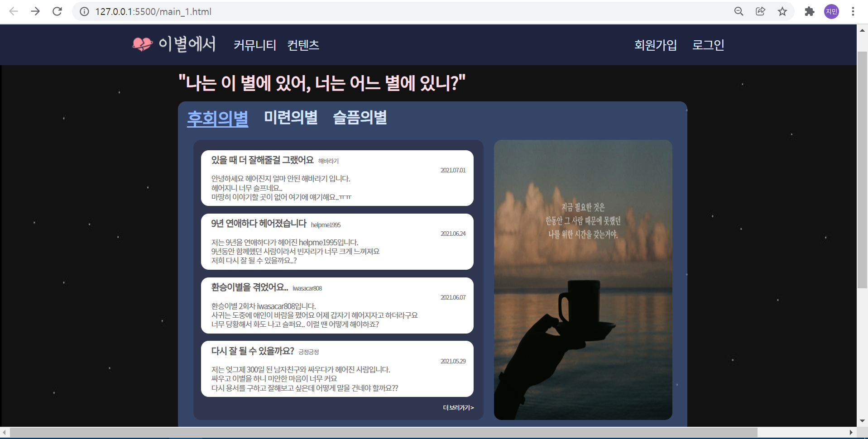
Task: Switch to the 미련의별 tab
Action: click(291, 117)
